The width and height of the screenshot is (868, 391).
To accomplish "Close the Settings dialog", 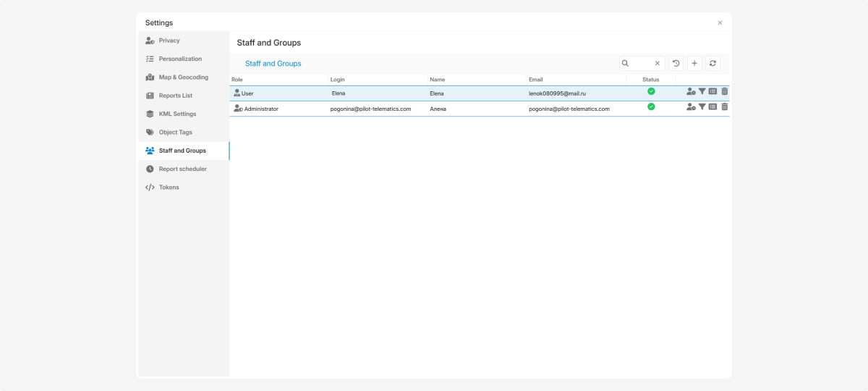I will (720, 23).
